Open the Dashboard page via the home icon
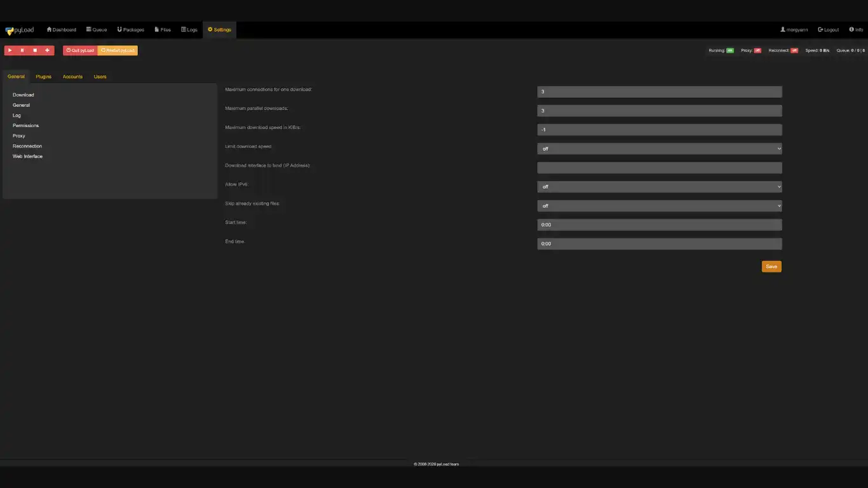 pyautogui.click(x=62, y=30)
